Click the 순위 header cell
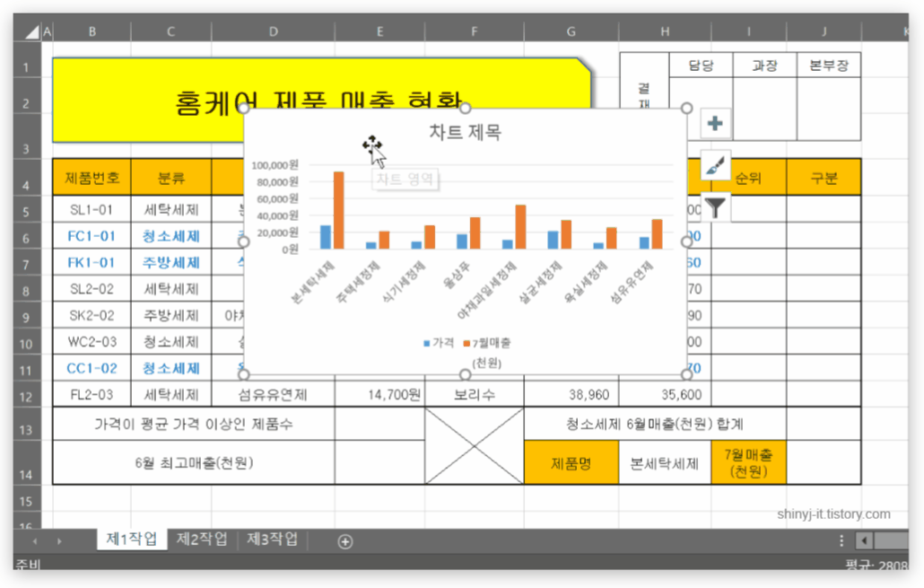This screenshot has width=924, height=588. (748, 178)
